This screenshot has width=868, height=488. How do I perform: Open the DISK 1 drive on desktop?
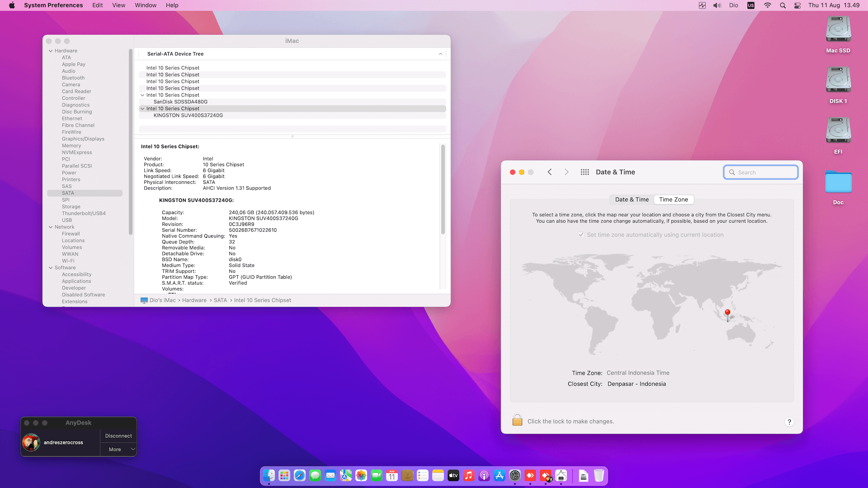[838, 80]
